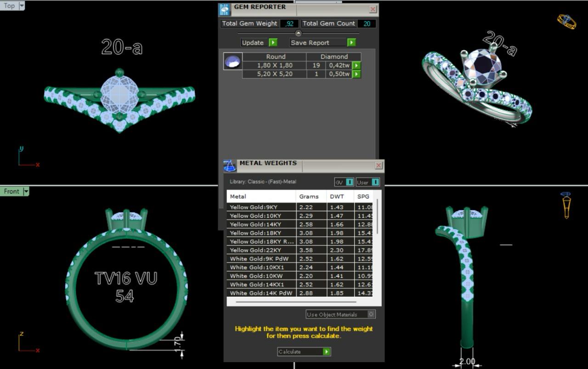This screenshot has height=369, width=588.
Task: Click the 1.70 dimension in Front viewport
Action: click(179, 344)
